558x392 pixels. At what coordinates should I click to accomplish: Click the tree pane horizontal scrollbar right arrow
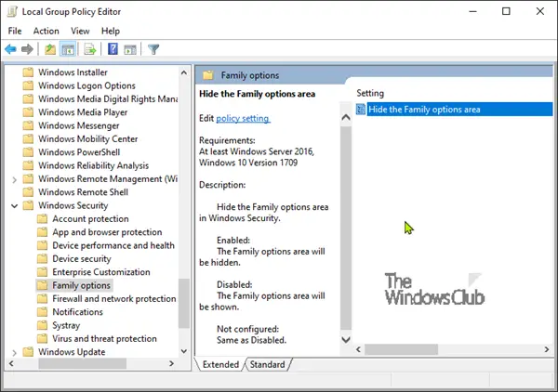tap(171, 363)
